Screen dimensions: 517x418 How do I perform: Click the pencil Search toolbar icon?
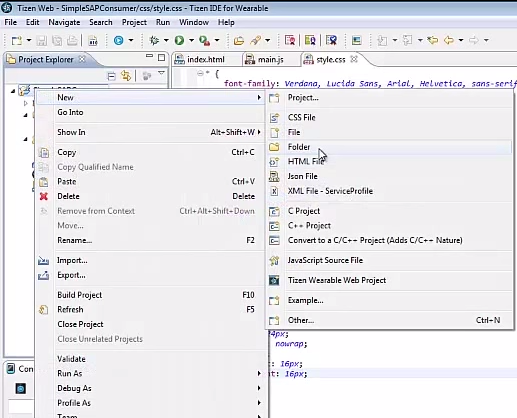click(x=256, y=41)
